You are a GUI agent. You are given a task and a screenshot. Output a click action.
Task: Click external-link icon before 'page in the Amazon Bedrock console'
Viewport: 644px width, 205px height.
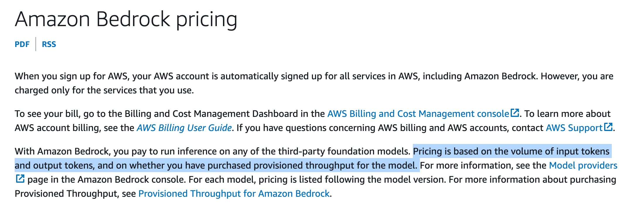pos(20,179)
